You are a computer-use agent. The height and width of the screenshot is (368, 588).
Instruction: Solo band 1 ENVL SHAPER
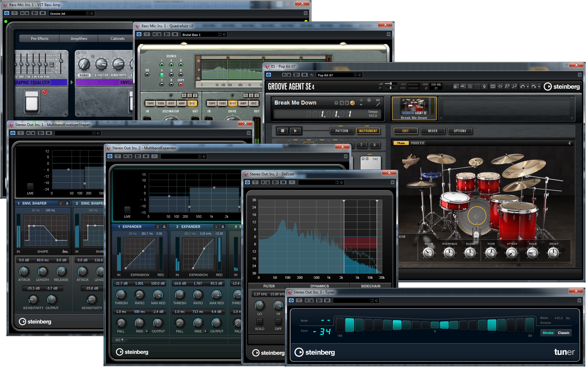[x=67, y=203]
